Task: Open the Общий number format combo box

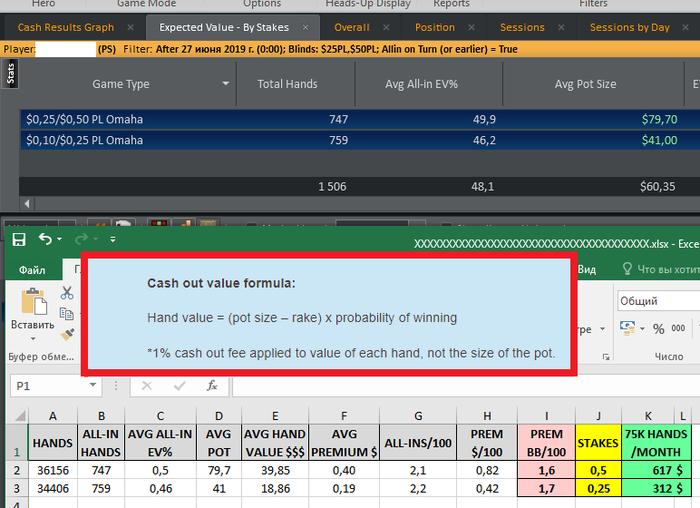Action: 658,301
